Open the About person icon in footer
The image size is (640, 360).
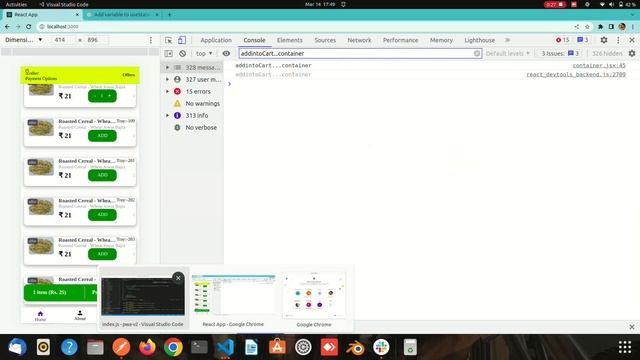80,315
